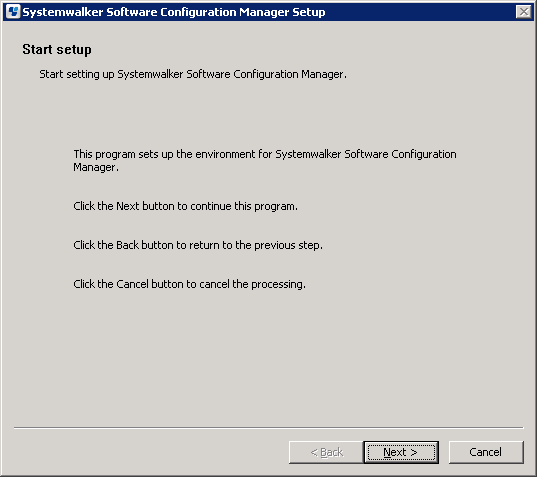Click the Systemwalker setup icon in title bar
537x477 pixels.
13,12
